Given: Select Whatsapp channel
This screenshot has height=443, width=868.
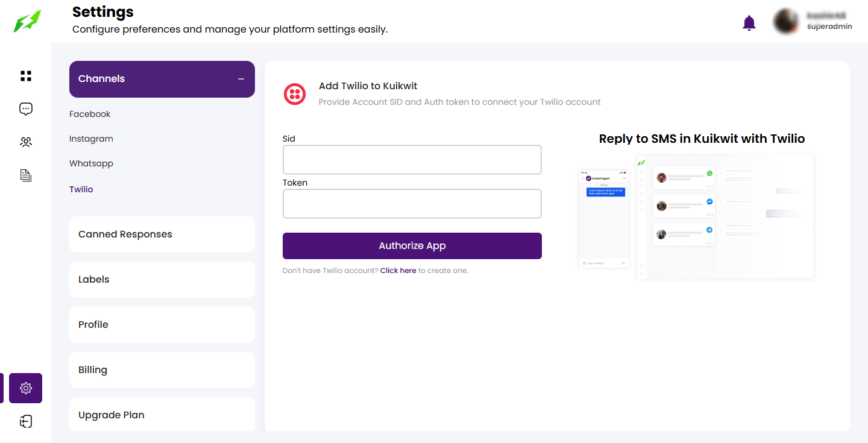Looking at the screenshot, I should [91, 163].
